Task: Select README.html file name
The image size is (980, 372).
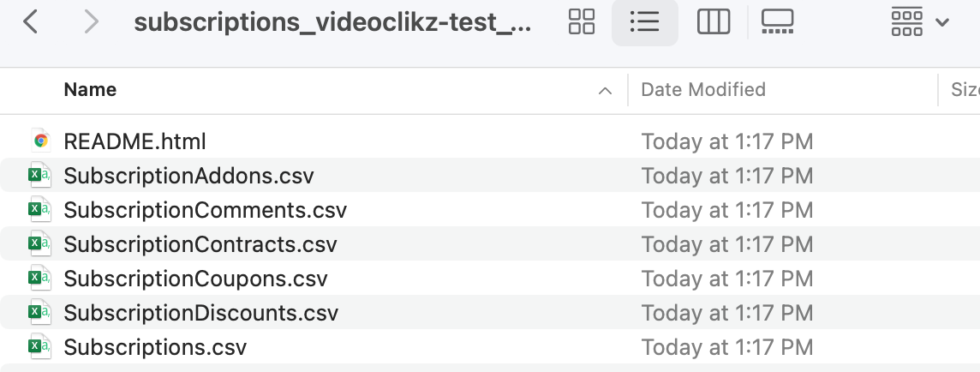Action: coord(135,141)
